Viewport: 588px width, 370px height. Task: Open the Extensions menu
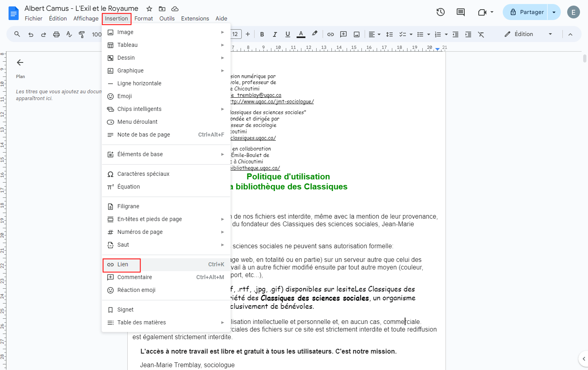click(x=195, y=18)
